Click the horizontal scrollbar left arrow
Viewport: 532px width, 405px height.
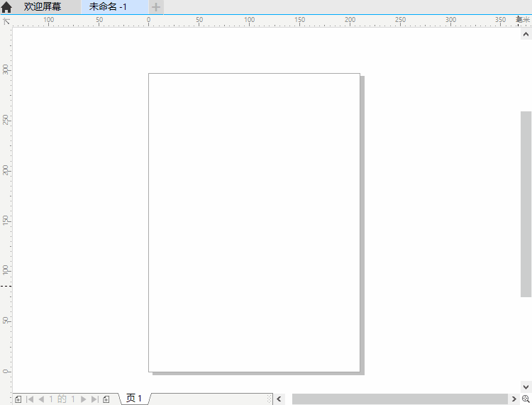[x=279, y=399]
